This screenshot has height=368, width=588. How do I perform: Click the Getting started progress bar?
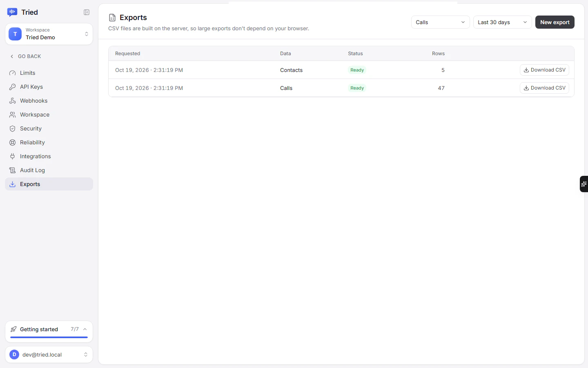coord(49,337)
